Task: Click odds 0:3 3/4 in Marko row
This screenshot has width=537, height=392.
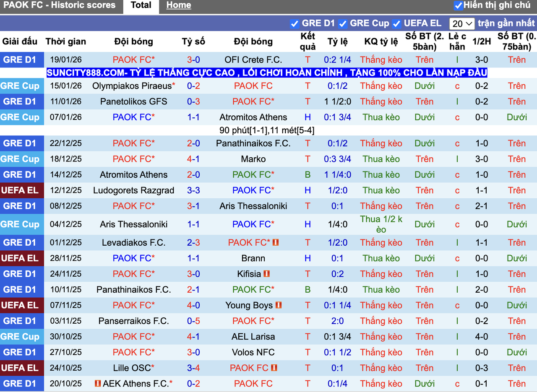Action: tap(338, 159)
